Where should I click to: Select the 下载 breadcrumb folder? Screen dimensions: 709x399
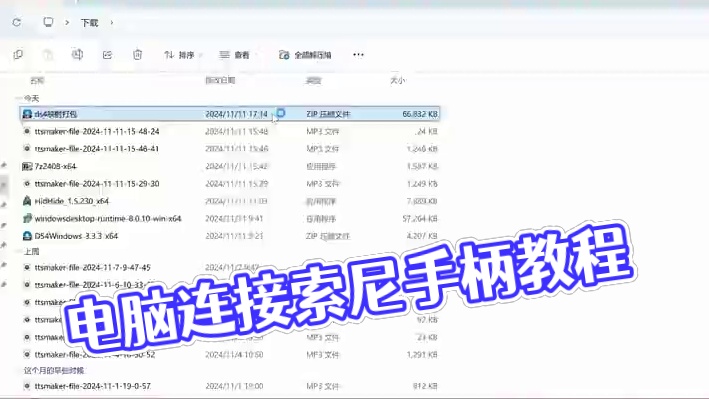[90, 23]
